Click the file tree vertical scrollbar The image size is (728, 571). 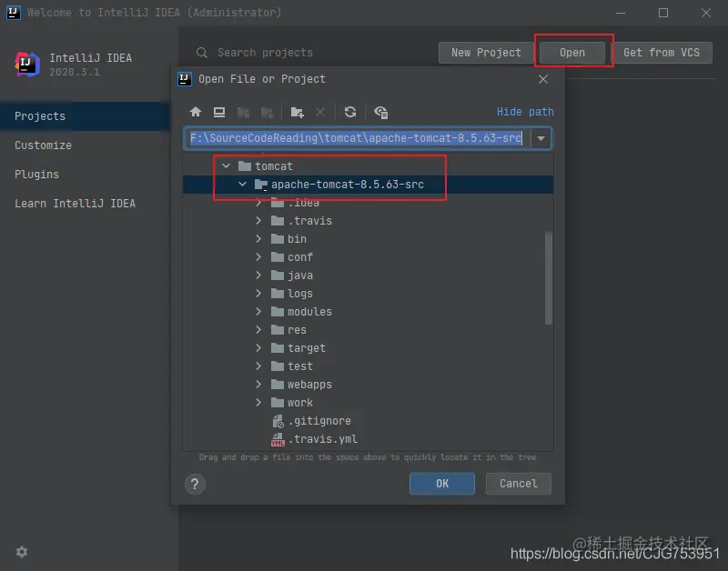pos(549,278)
